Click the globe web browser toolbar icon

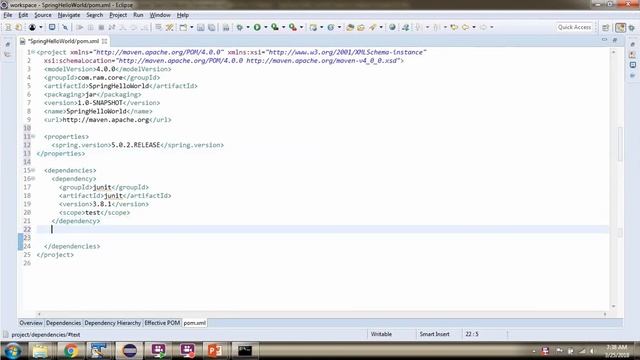[392, 27]
